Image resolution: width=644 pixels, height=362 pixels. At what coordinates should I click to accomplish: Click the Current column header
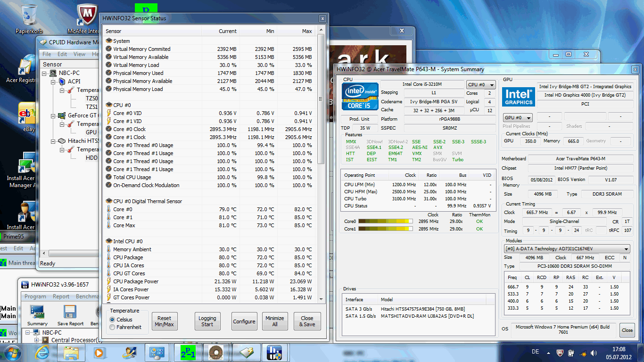[x=220, y=31]
